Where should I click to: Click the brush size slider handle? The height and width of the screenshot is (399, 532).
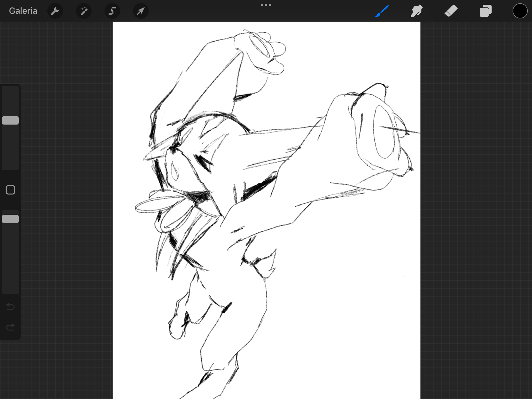click(10, 120)
